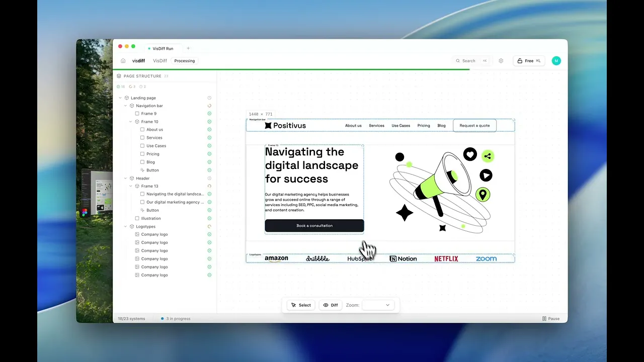Screen dimensions: 644x362
Task: Click the heart icon in the illustration
Action: tap(470, 154)
